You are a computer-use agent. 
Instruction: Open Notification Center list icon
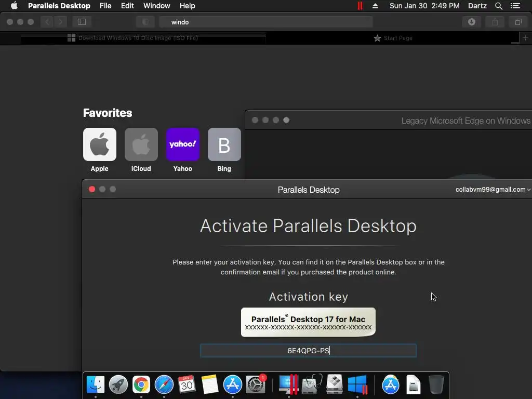pyautogui.click(x=515, y=6)
